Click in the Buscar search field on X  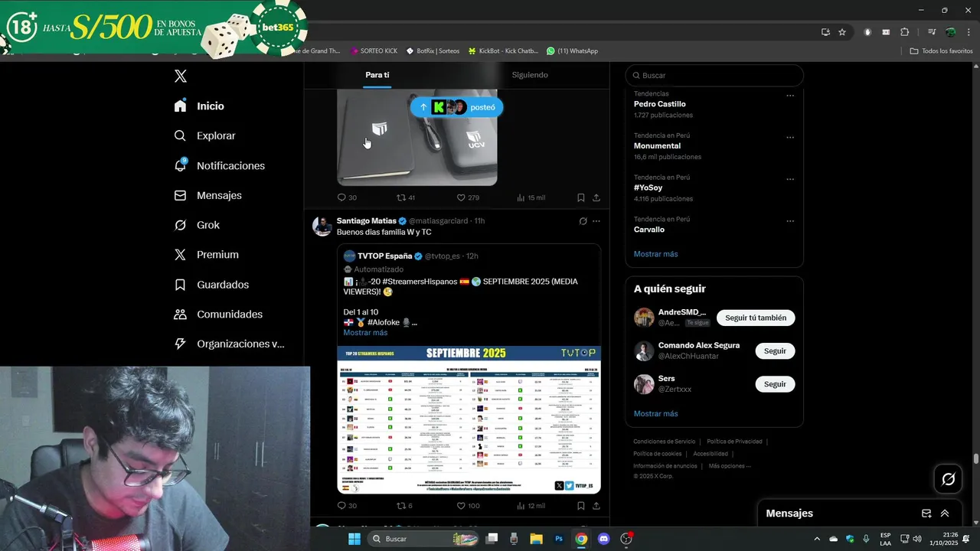click(x=714, y=75)
